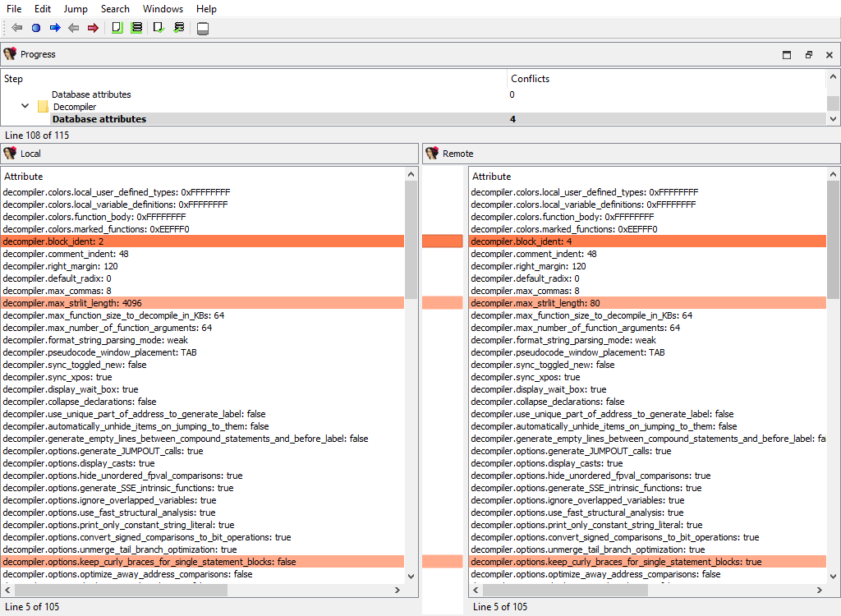
Task: Select max_strlit_length: 4096 in Local pane
Action: coord(61,303)
